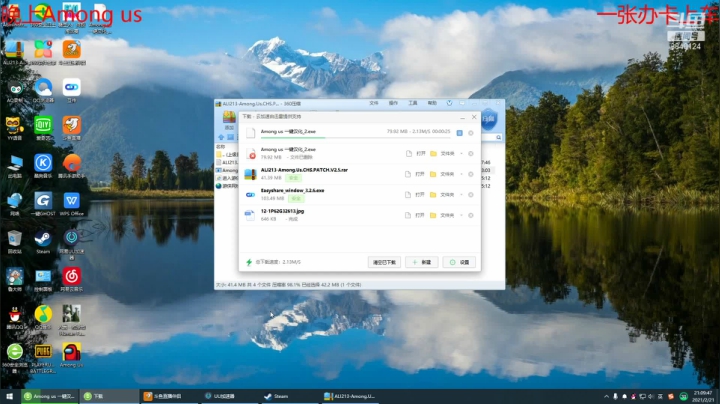This screenshot has width=720, height=404.
Task: Open NetEase Cloud Music desktop shortcut
Action: [x=71, y=280]
